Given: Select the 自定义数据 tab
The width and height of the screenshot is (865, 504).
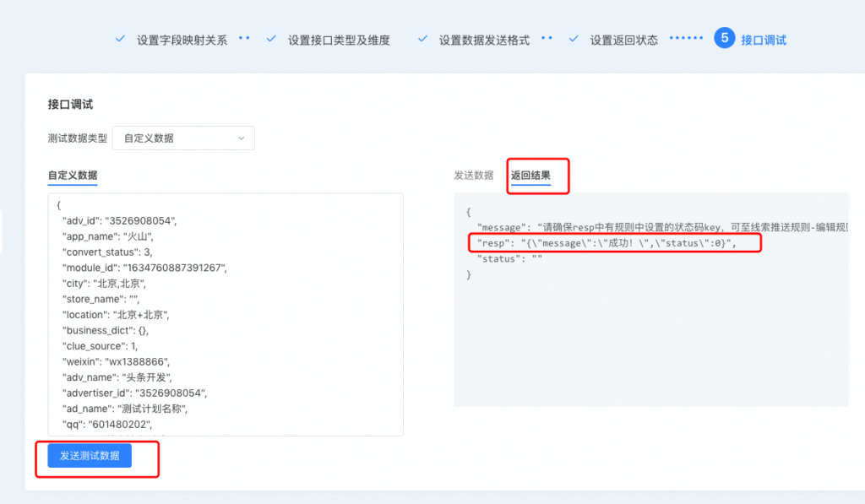Looking at the screenshot, I should point(73,176).
